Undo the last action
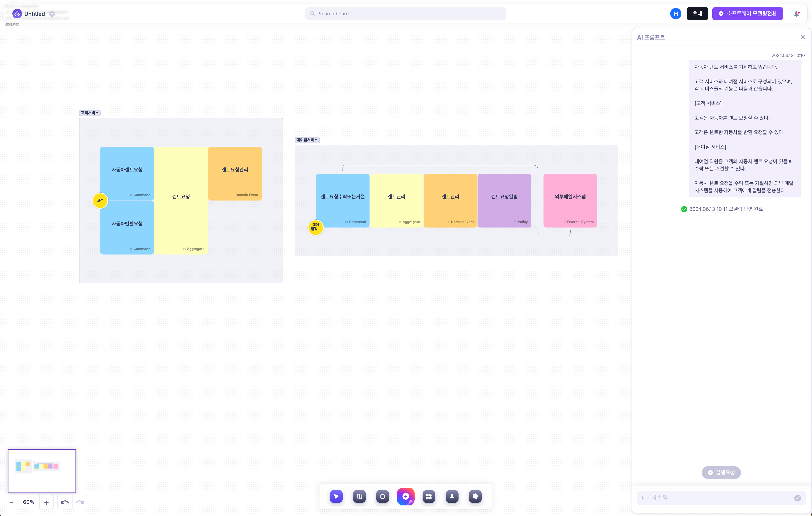The image size is (812, 516). click(65, 502)
